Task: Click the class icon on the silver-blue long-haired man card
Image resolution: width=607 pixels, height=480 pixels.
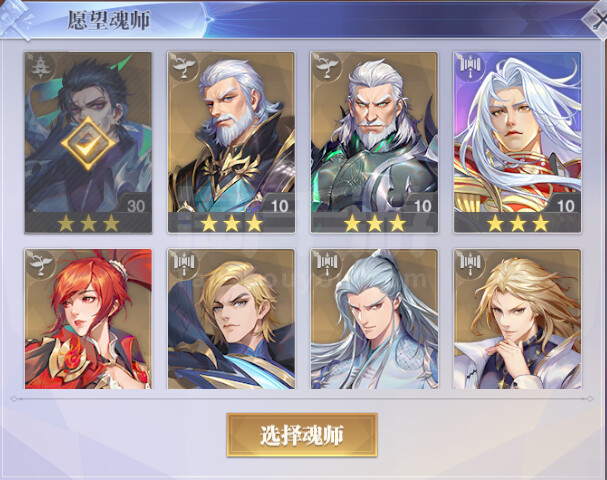Action: [327, 264]
